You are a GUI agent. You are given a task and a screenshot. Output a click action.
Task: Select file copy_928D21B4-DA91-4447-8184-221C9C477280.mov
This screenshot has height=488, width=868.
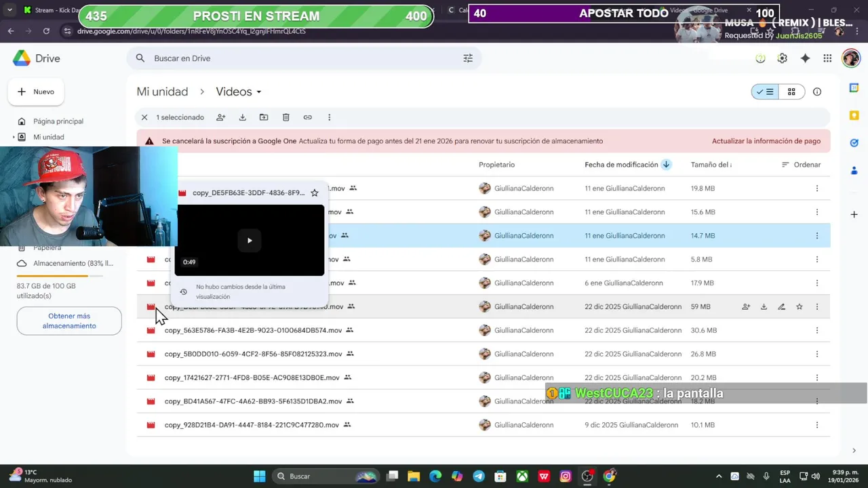click(252, 425)
